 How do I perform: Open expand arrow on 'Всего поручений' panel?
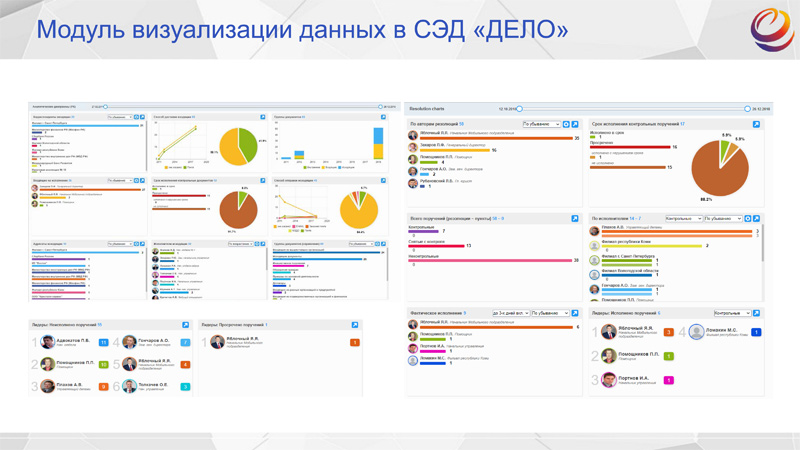pyautogui.click(x=574, y=218)
